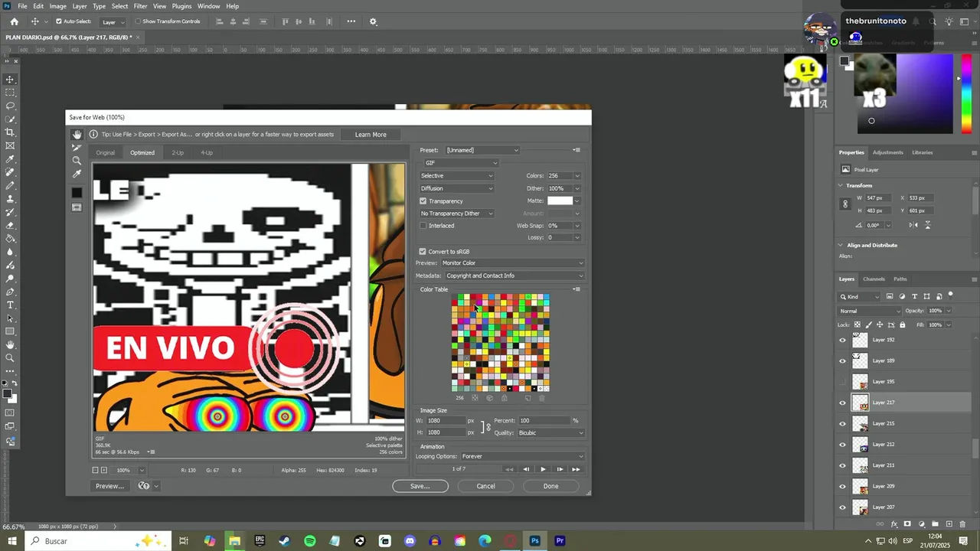
Task: Open the Optimize panel menu icon
Action: pyautogui.click(x=577, y=150)
